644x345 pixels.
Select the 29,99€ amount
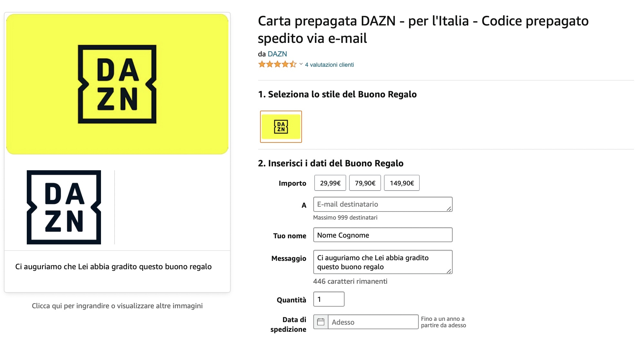pyautogui.click(x=329, y=183)
